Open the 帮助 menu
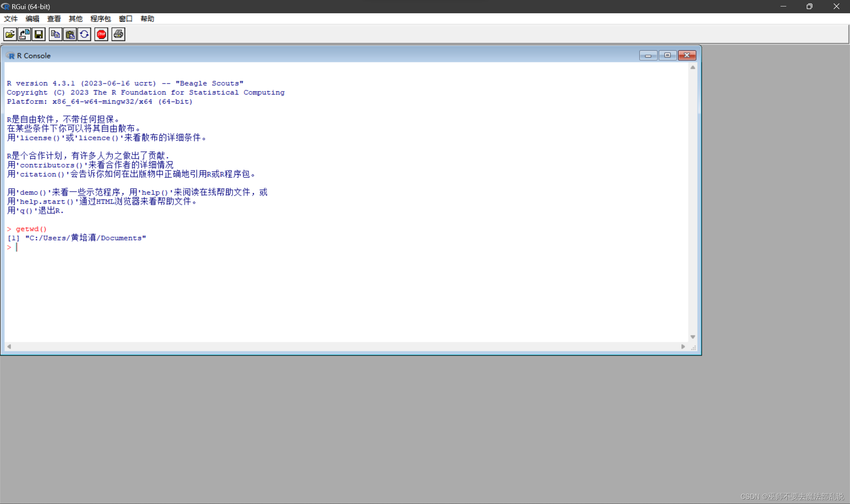850x504 pixels. point(147,19)
